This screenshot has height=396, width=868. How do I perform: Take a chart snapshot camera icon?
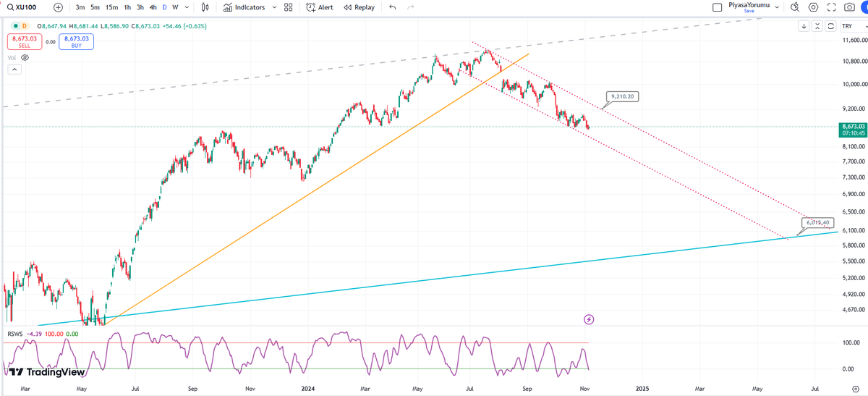coord(848,7)
